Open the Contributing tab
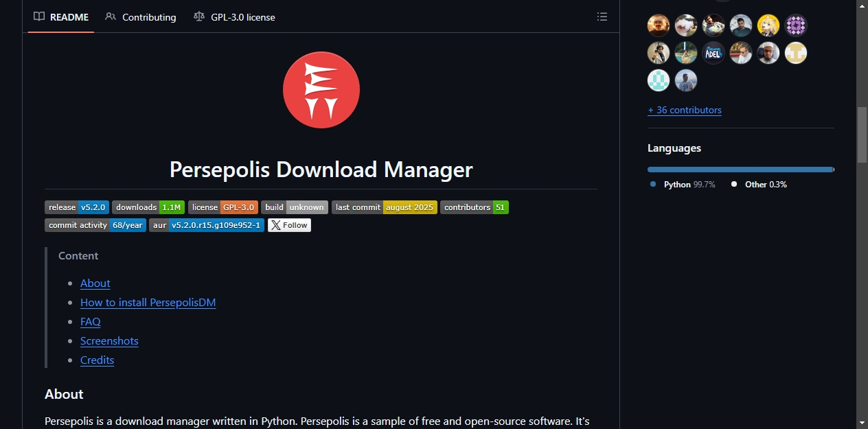This screenshot has height=429, width=868. click(141, 17)
